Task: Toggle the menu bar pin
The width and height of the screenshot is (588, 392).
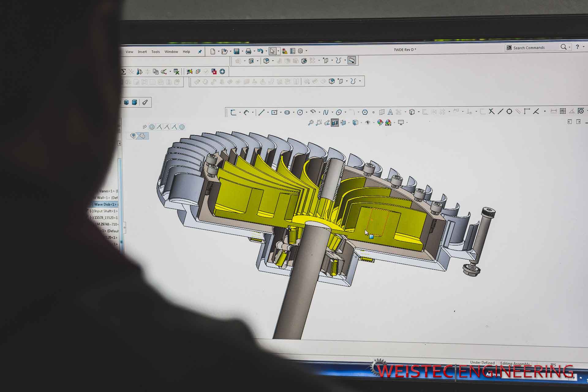Action: [x=200, y=51]
